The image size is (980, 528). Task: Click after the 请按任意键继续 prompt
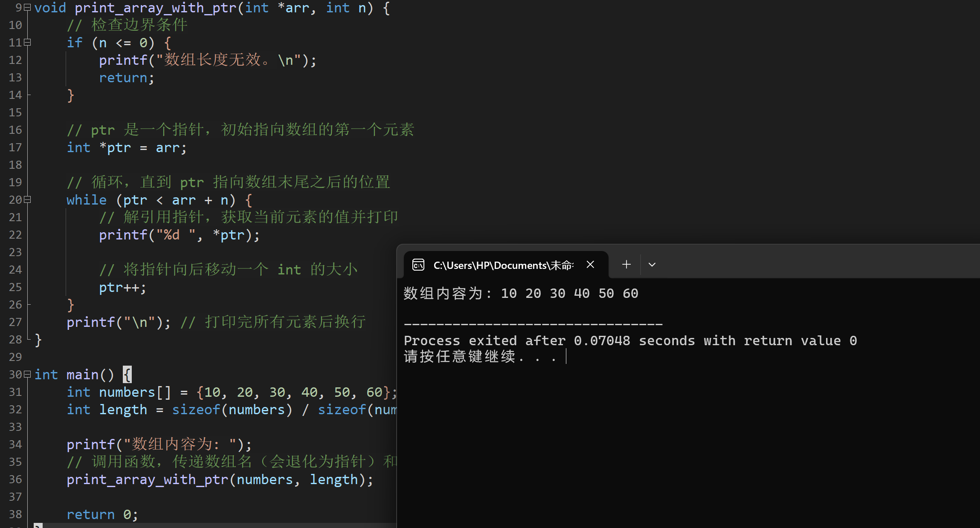[567, 357]
